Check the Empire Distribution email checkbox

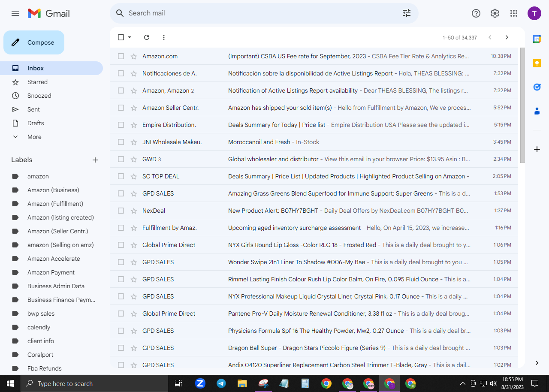(121, 125)
